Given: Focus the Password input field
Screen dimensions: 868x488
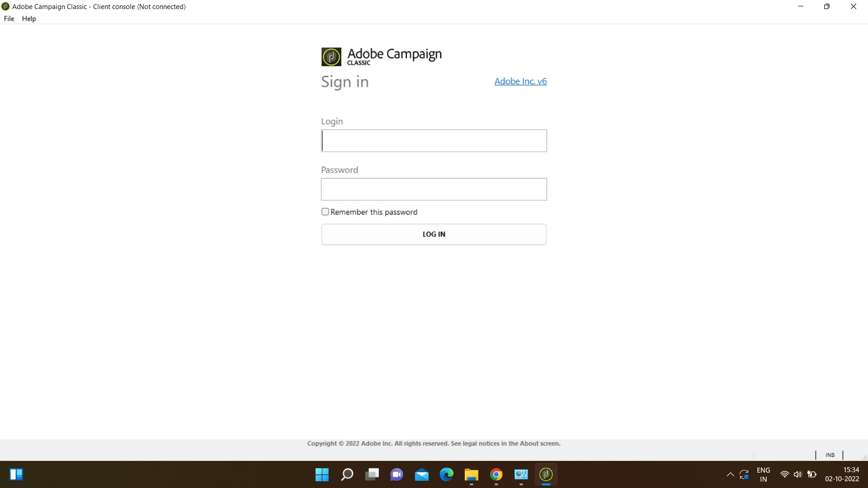Looking at the screenshot, I should 434,189.
